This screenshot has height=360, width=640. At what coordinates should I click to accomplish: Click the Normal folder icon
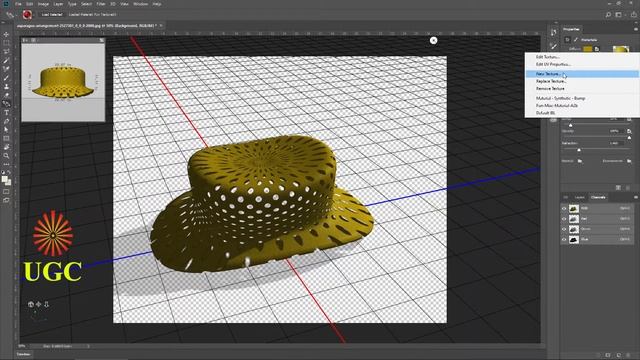pyautogui.click(x=580, y=161)
